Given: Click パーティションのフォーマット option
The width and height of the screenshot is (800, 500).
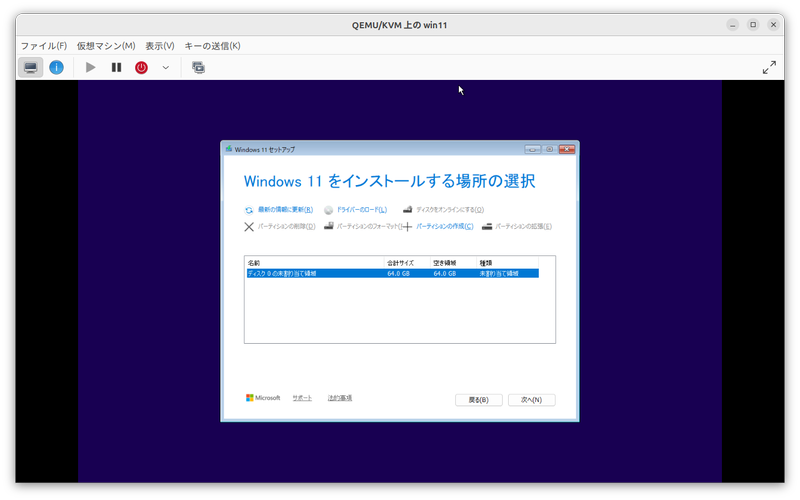Looking at the screenshot, I should coord(369,227).
